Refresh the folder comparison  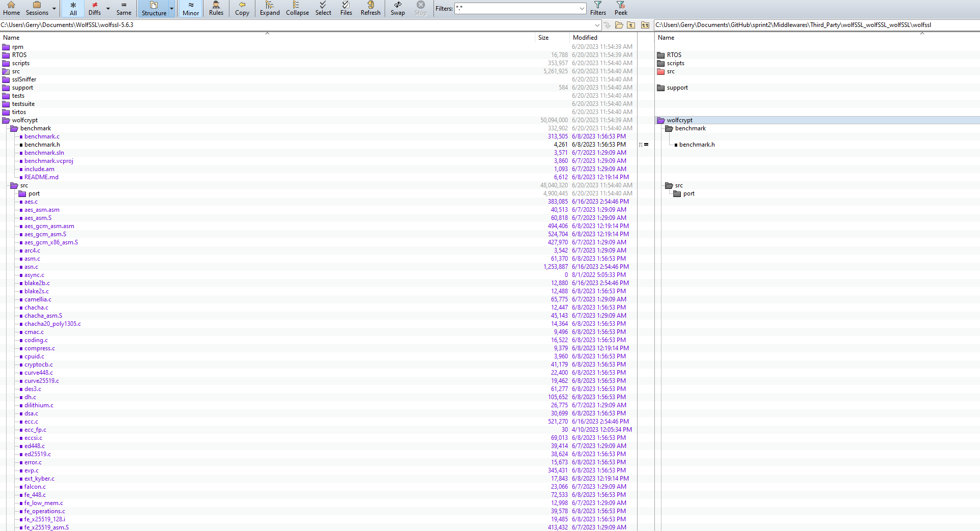coord(370,8)
